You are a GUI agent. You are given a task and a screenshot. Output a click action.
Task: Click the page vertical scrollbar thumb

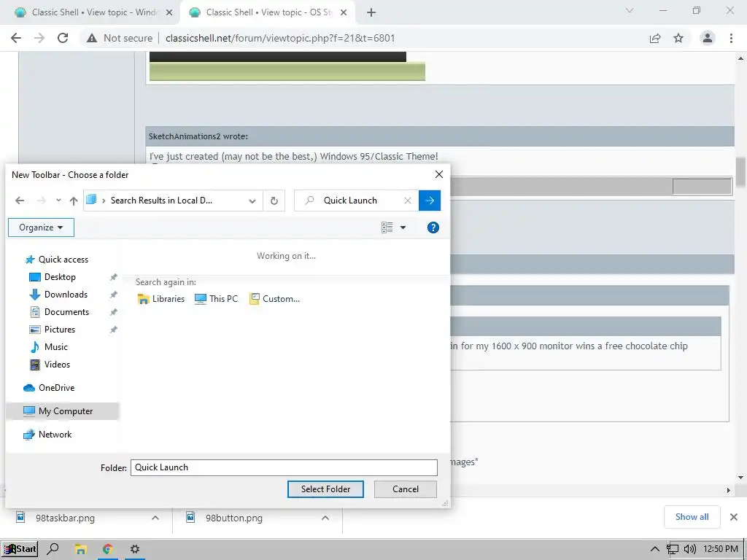point(740,172)
